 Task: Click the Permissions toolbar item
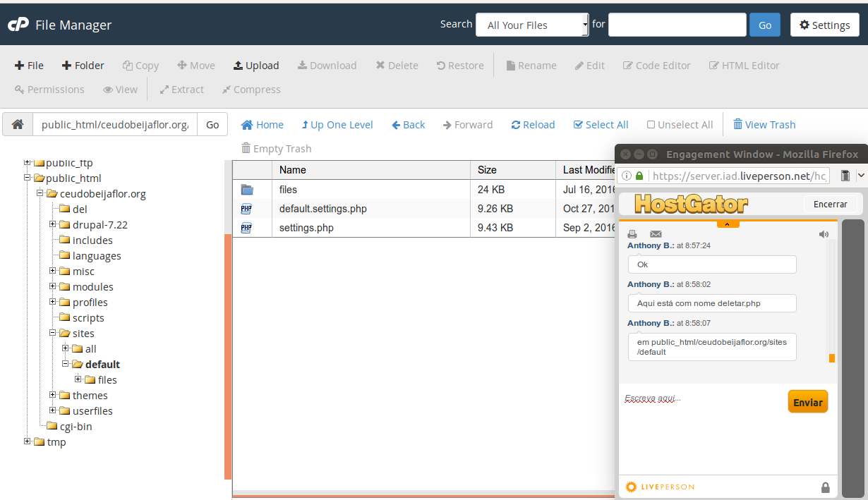coord(49,90)
